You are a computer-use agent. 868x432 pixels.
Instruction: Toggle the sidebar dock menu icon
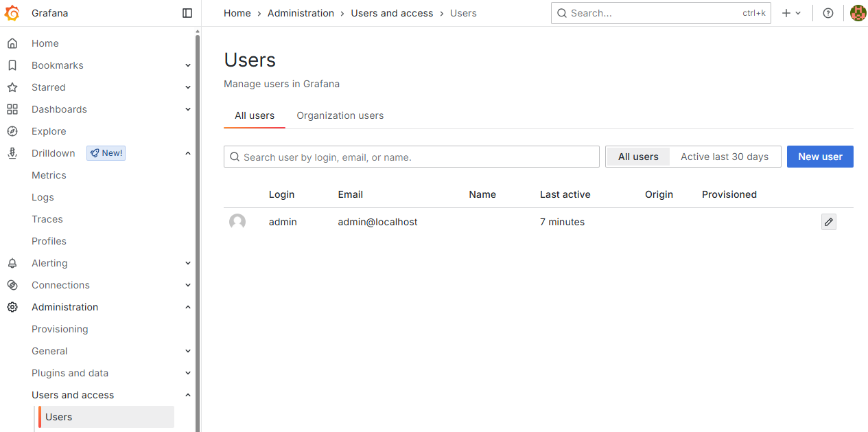coord(187,13)
